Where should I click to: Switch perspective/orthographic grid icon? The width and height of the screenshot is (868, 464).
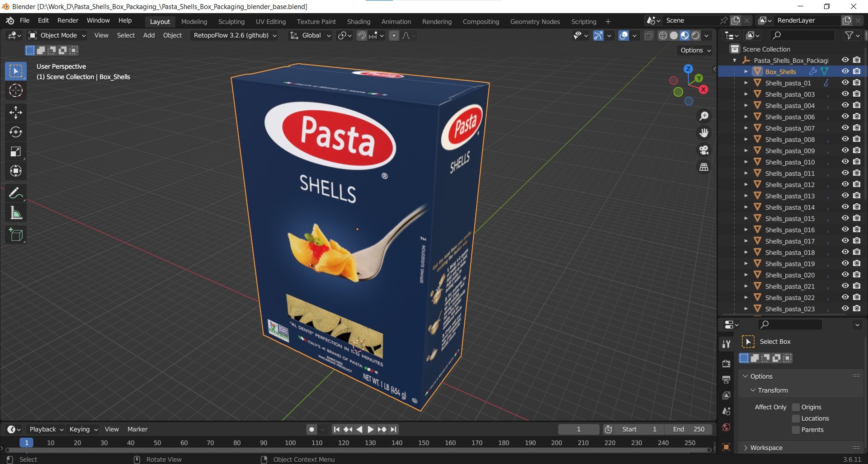(704, 167)
